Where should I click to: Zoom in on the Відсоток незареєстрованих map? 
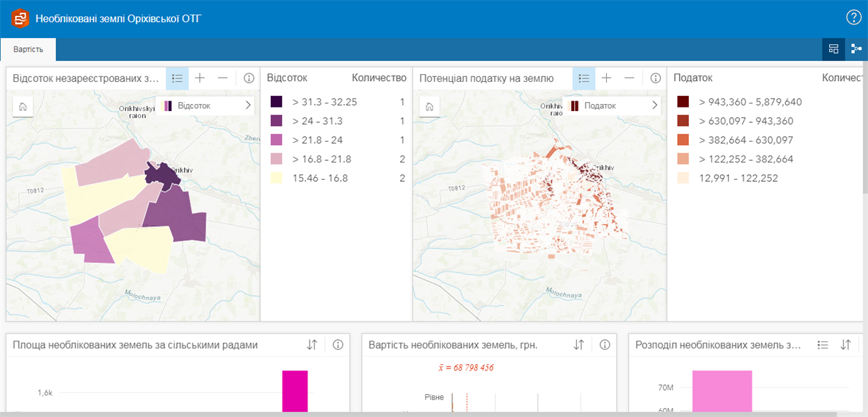[200, 78]
